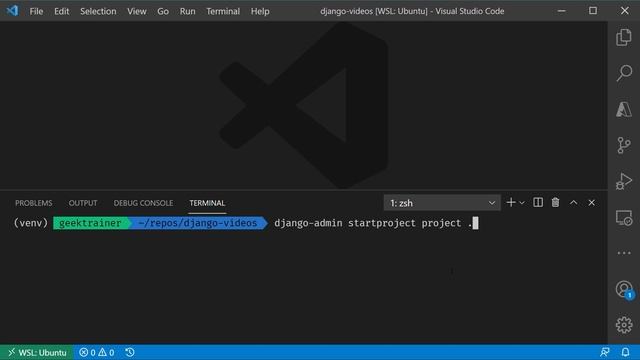Close the terminal panel

point(591,202)
